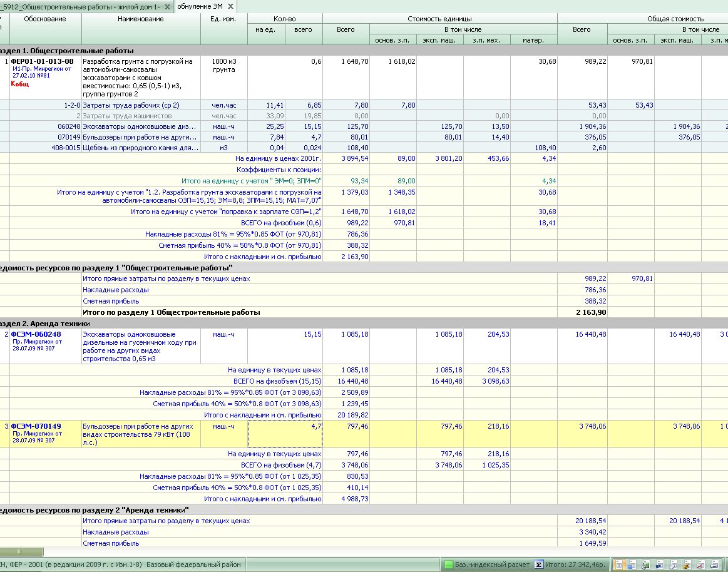
Task: Select the quantity cell 4,7 of bulldozers row
Action: (285, 434)
